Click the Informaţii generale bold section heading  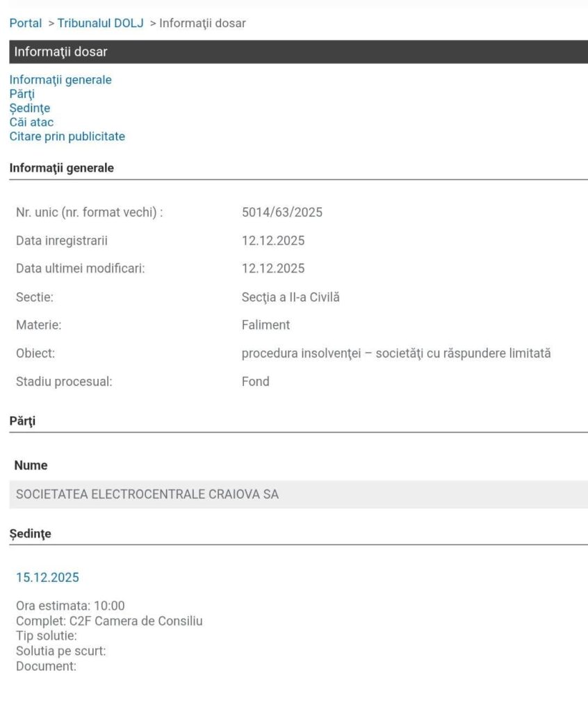(61, 168)
